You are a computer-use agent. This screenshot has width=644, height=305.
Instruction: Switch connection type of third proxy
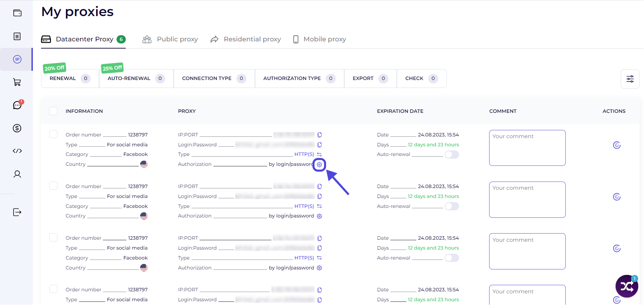[319, 258]
